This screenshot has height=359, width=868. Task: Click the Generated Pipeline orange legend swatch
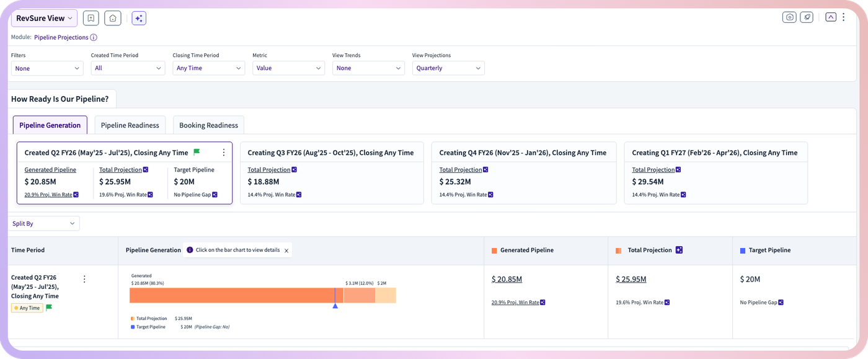(x=494, y=250)
